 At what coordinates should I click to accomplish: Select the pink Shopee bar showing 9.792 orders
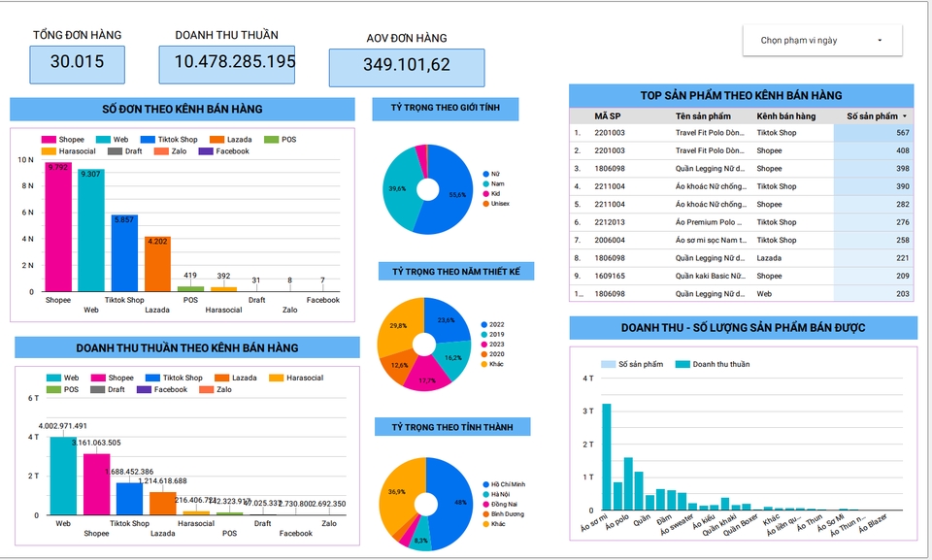pyautogui.click(x=58, y=227)
